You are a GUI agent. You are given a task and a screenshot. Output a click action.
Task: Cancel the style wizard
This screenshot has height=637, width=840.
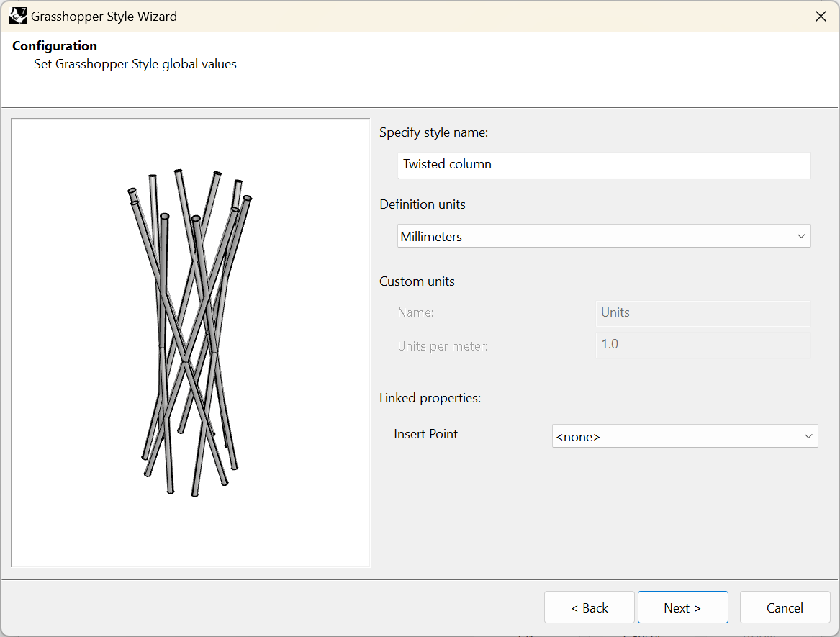pos(785,607)
